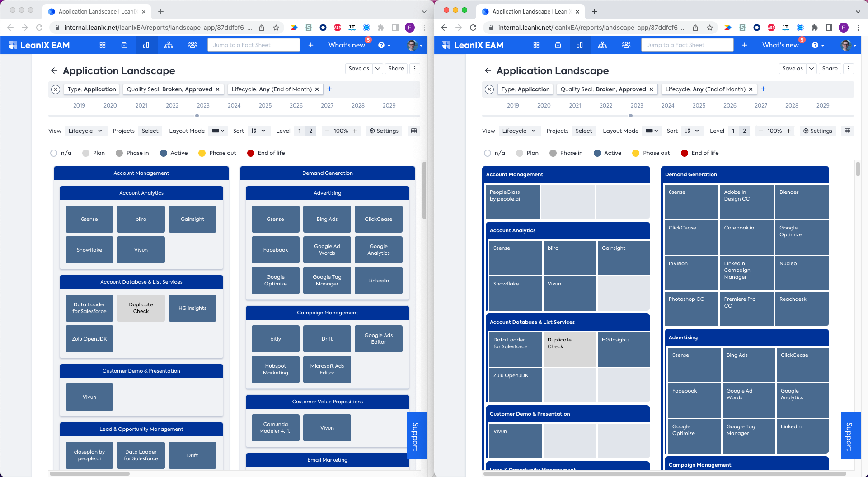Add filter plus icon in right window
This screenshot has width=868, height=477.
[763, 89]
